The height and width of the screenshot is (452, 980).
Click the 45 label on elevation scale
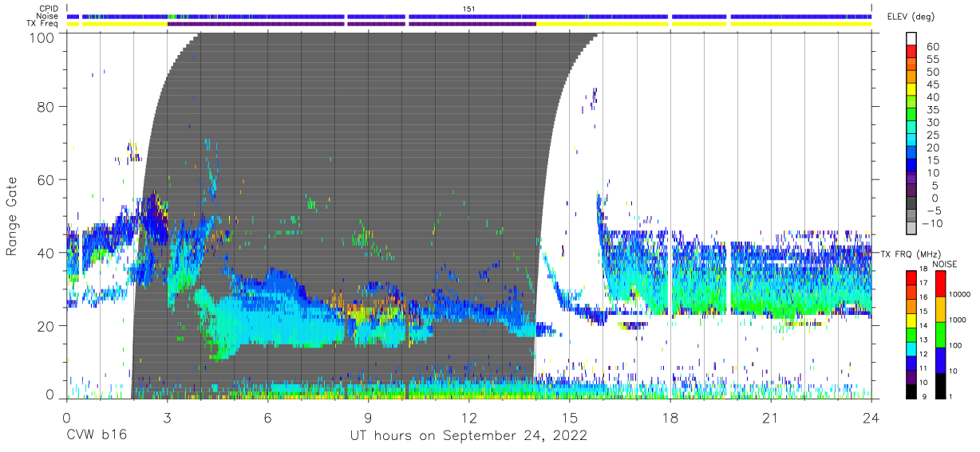click(933, 85)
